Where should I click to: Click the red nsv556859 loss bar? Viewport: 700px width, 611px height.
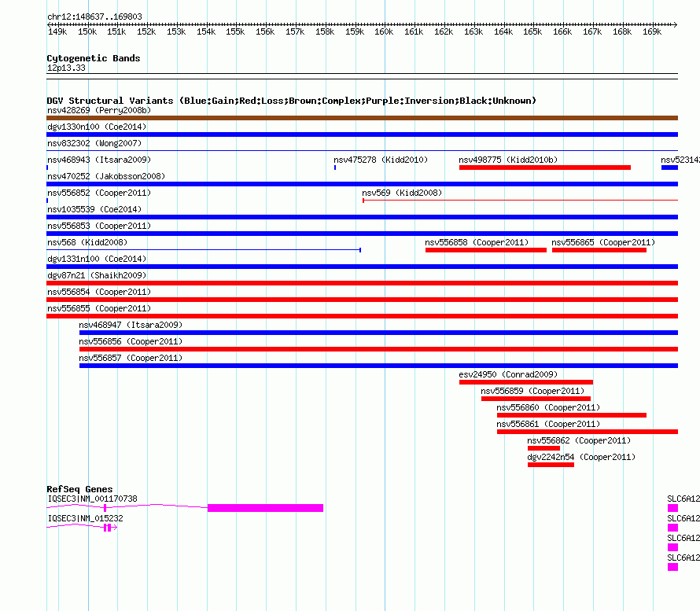click(x=536, y=399)
